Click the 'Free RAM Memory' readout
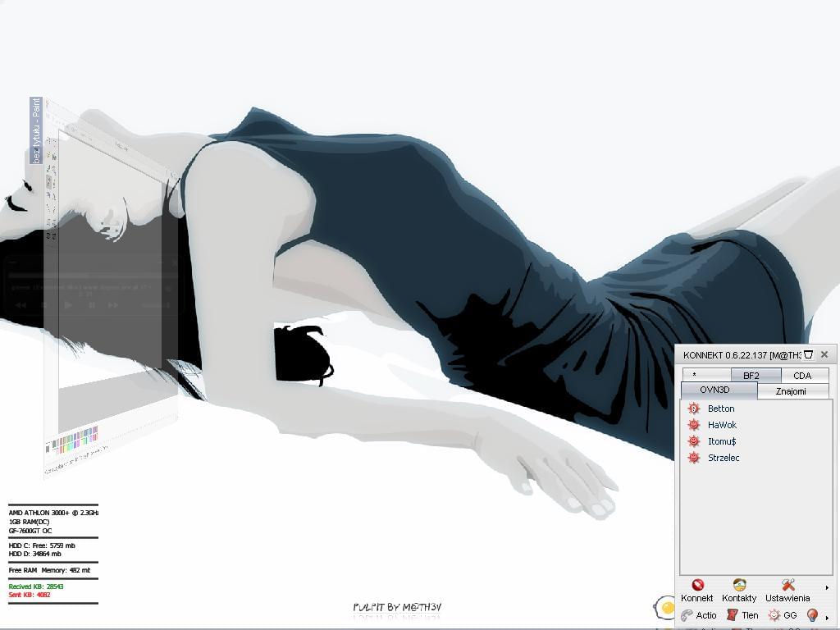The image size is (840, 630). 49,570
